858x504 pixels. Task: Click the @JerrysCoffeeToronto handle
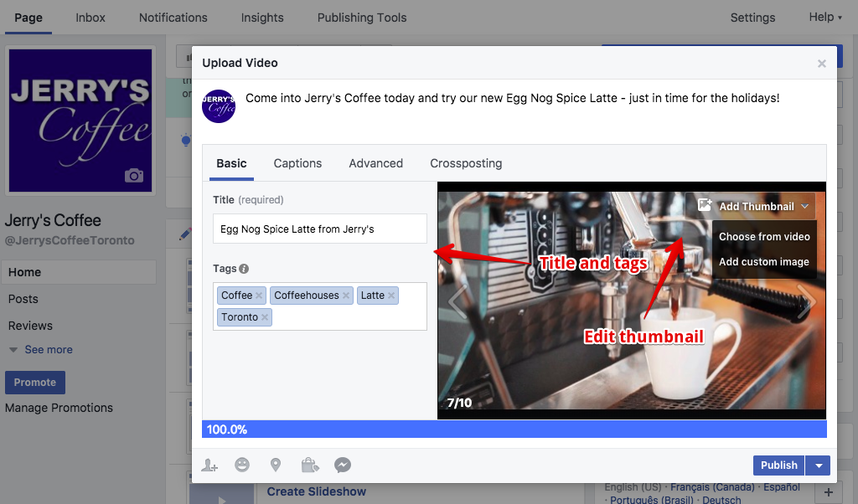coord(70,240)
